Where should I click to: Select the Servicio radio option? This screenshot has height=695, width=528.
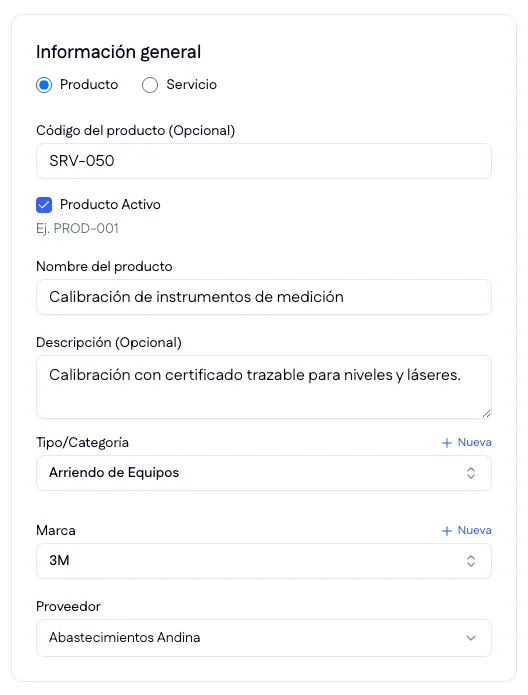tap(150, 85)
